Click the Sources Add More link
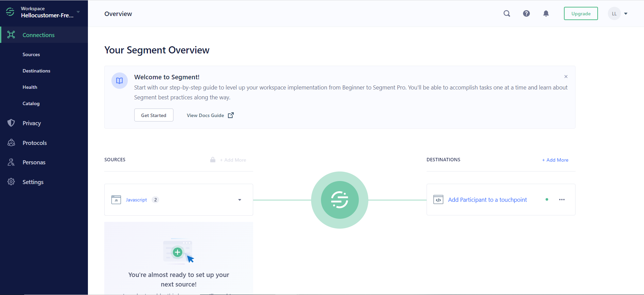The width and height of the screenshot is (644, 295). tap(233, 160)
